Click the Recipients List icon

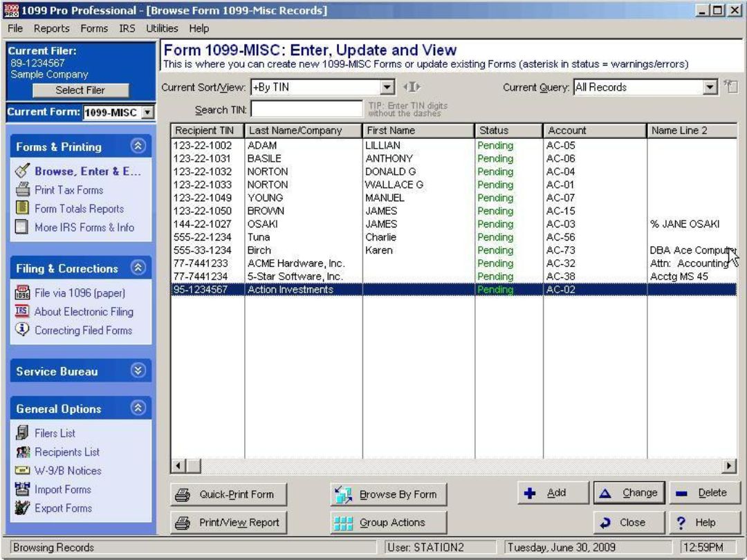click(x=22, y=451)
